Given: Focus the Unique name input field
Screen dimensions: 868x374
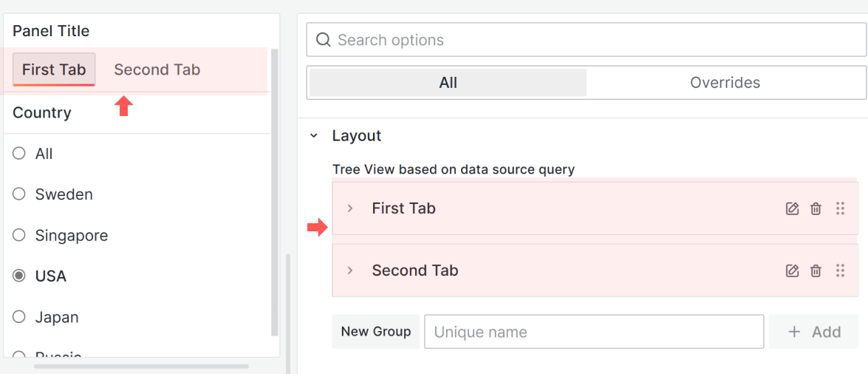Looking at the screenshot, I should [594, 332].
